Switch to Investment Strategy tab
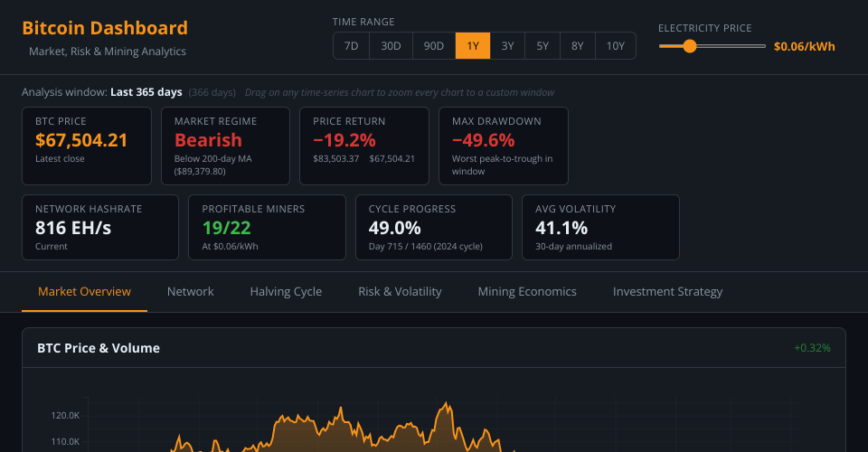Viewport: 868px width, 452px height. point(667,291)
